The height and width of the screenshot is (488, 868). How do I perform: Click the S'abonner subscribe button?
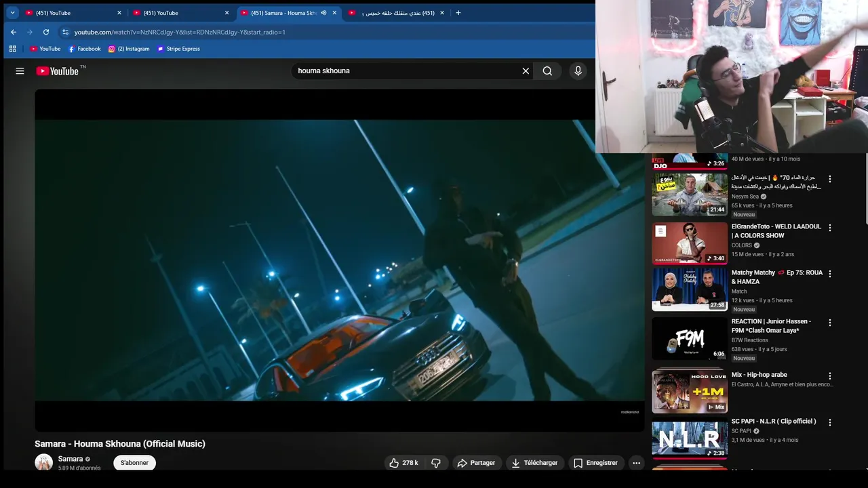pyautogui.click(x=134, y=463)
